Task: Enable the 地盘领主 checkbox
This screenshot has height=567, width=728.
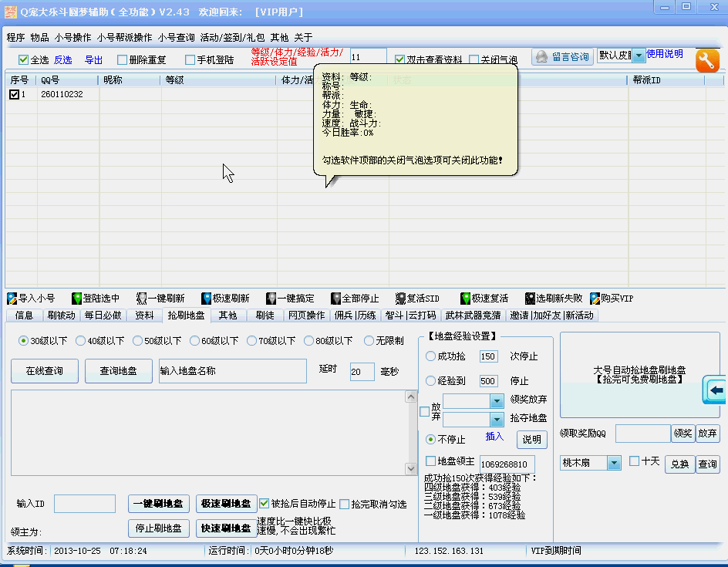Action: [430, 461]
